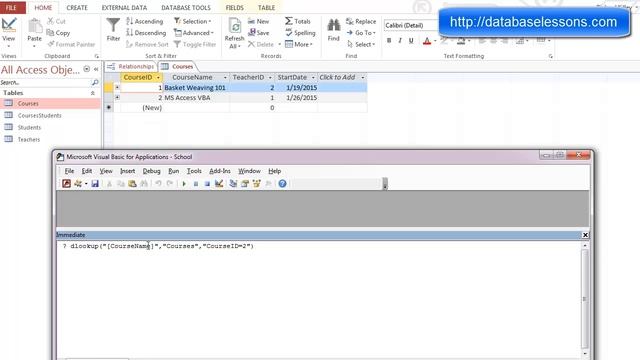Open the Debug menu in VBA editor
The image size is (640, 360).
tap(151, 171)
